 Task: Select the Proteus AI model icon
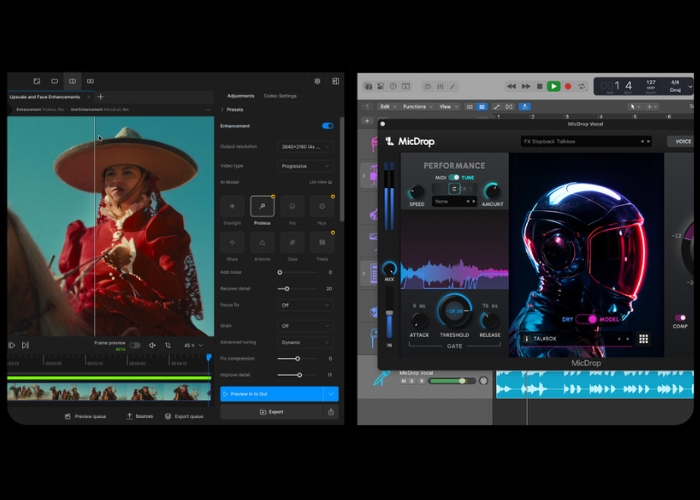tap(262, 206)
